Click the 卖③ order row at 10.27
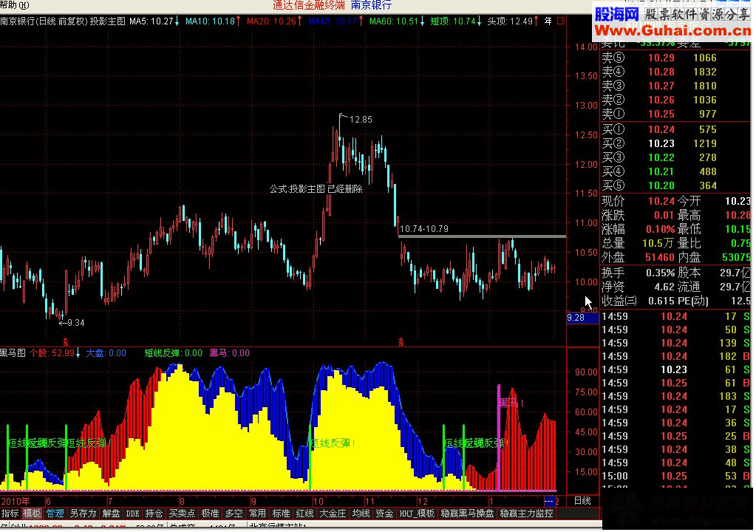756x532 pixels. [x=676, y=86]
